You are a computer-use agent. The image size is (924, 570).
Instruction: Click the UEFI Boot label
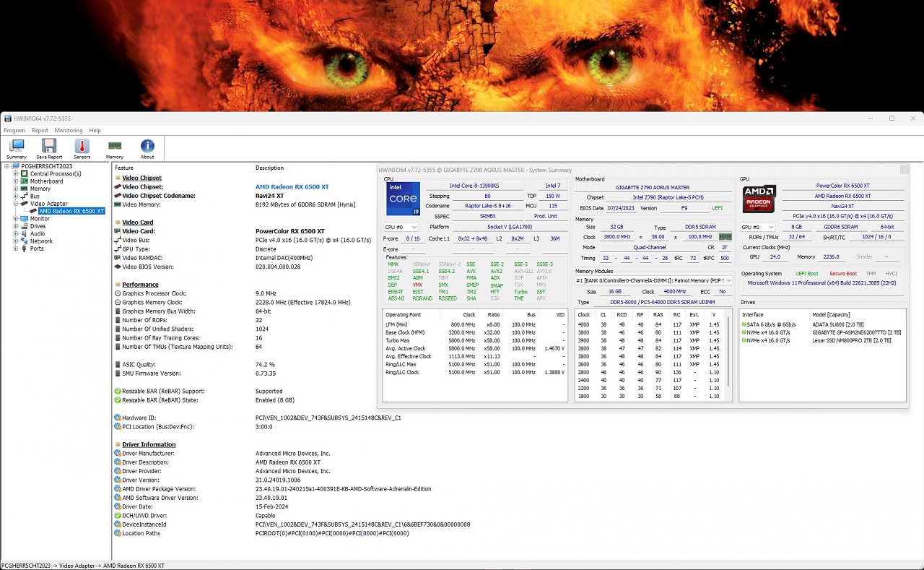[807, 274]
